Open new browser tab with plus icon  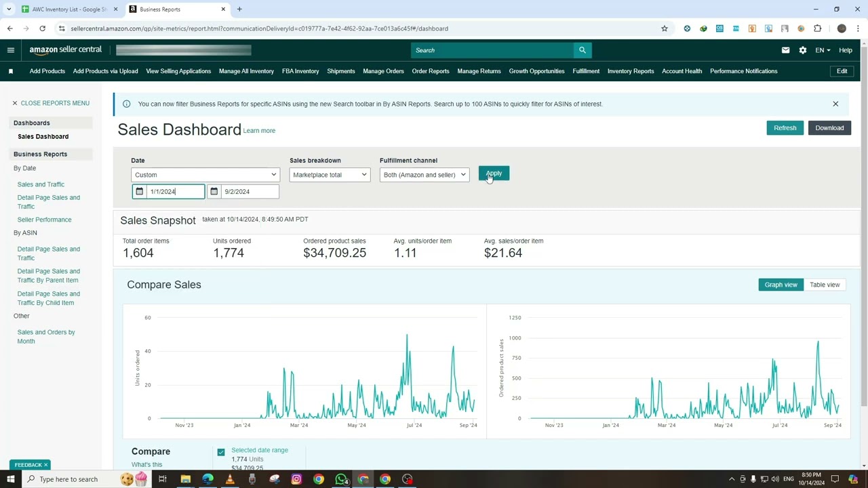(239, 9)
